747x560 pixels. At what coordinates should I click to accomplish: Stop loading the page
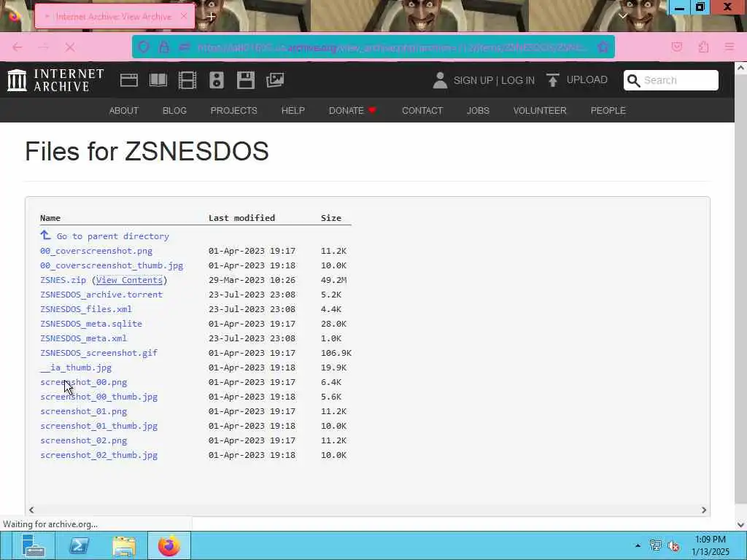point(70,47)
